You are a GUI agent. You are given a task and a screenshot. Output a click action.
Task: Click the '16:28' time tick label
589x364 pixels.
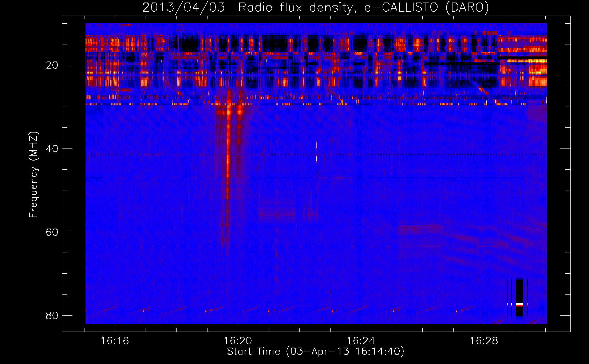click(484, 341)
